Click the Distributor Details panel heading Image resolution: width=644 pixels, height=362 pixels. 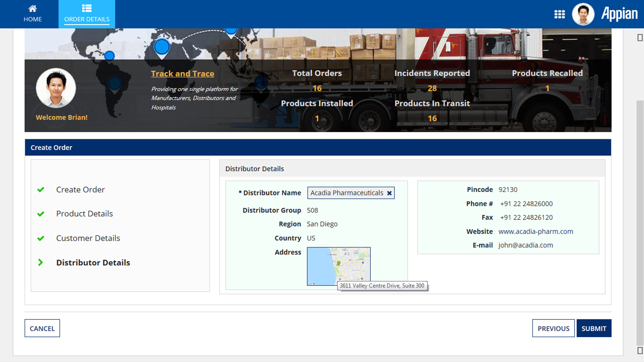(255, 169)
